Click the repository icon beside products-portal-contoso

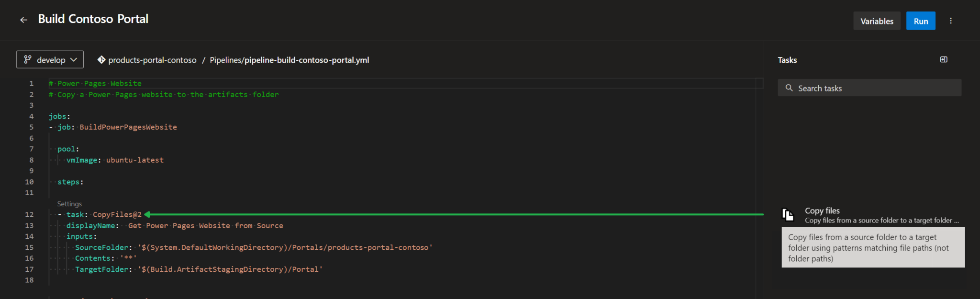tap(101, 60)
